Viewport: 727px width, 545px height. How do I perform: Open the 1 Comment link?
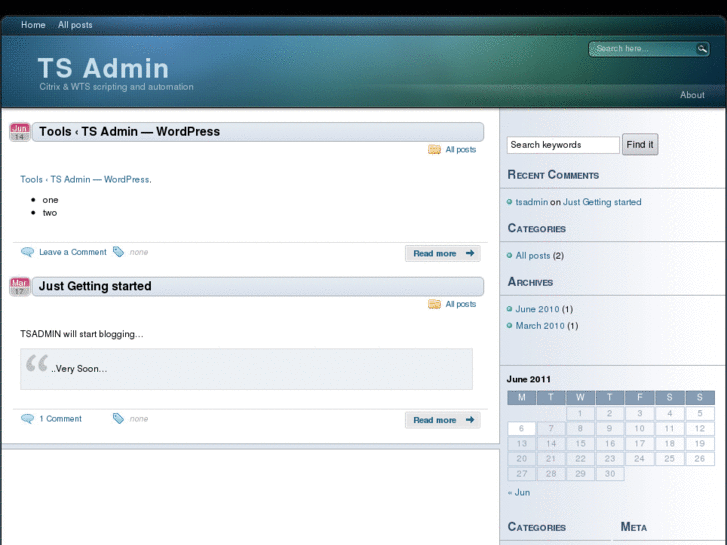click(x=60, y=419)
